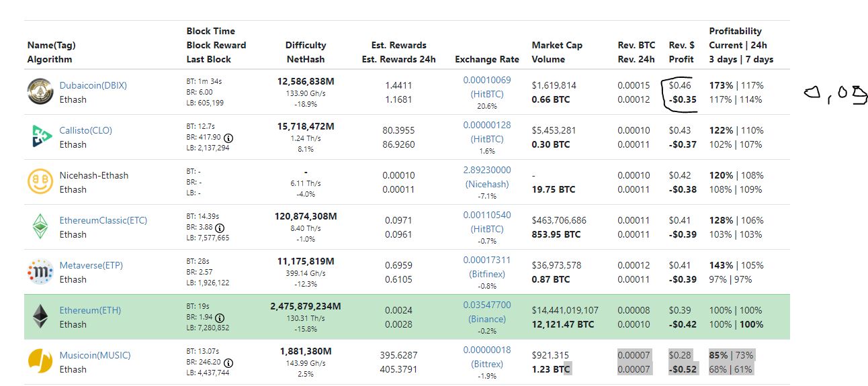Viewport: 868px width, 386px height.
Task: Open the Musicoin(MUSIC) coin link
Action: pos(95,355)
